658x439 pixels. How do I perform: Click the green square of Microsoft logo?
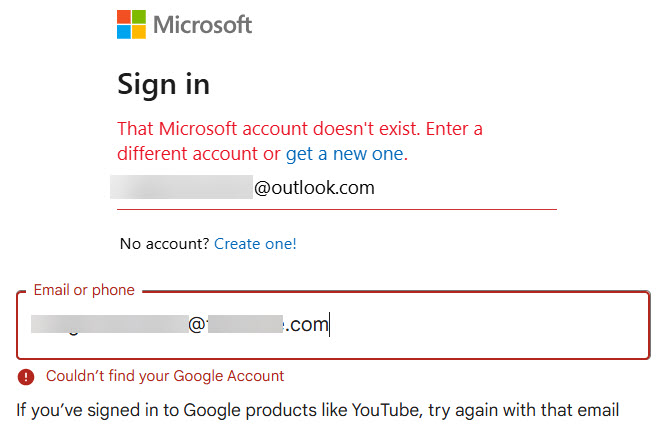tap(138, 17)
